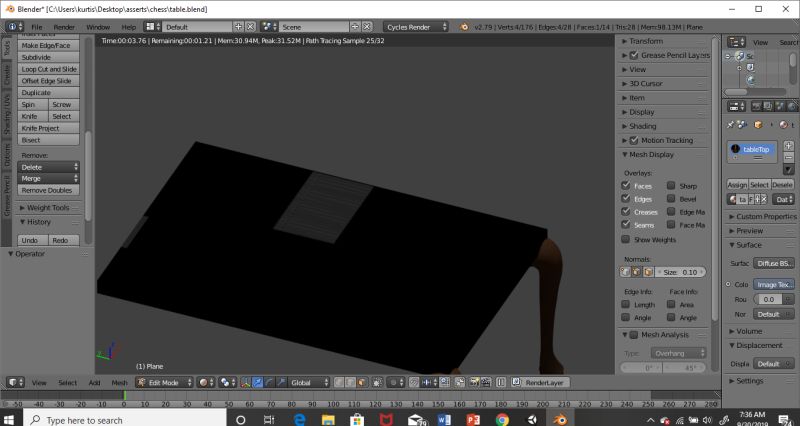Click the normals Size value field
This screenshot has width=800, height=426.
(x=681, y=272)
